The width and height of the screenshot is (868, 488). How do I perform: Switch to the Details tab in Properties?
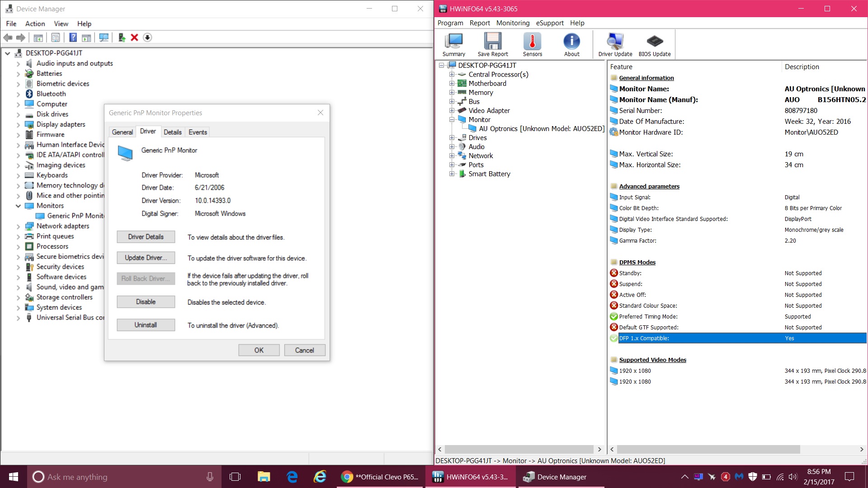(x=173, y=132)
